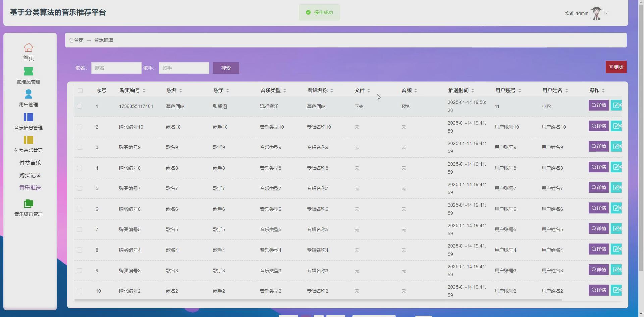The image size is (644, 317).
Task: Click inside the 歌手 input field
Action: point(184,68)
